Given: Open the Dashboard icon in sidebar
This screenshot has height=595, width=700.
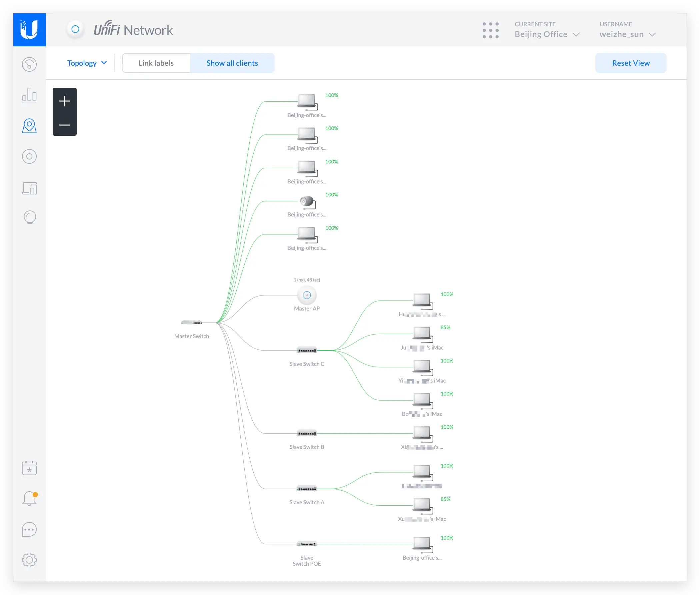Looking at the screenshot, I should 29,64.
